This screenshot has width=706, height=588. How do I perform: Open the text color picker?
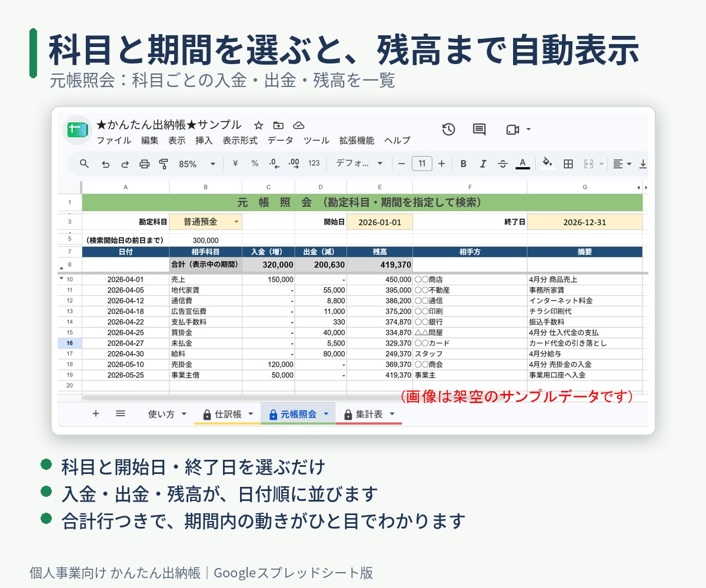(x=522, y=164)
